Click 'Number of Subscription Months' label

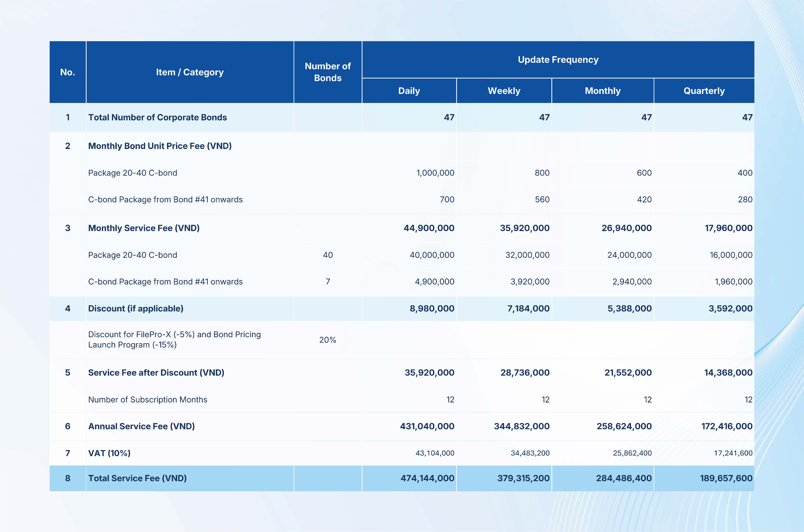tap(148, 400)
